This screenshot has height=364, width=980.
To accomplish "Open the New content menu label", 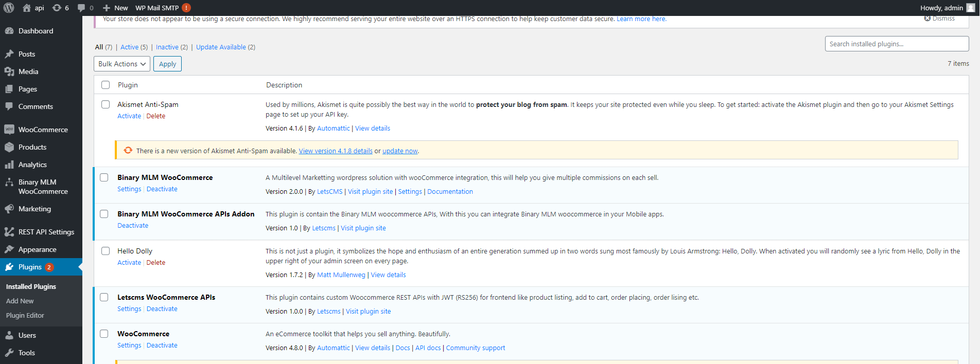I will (x=121, y=8).
